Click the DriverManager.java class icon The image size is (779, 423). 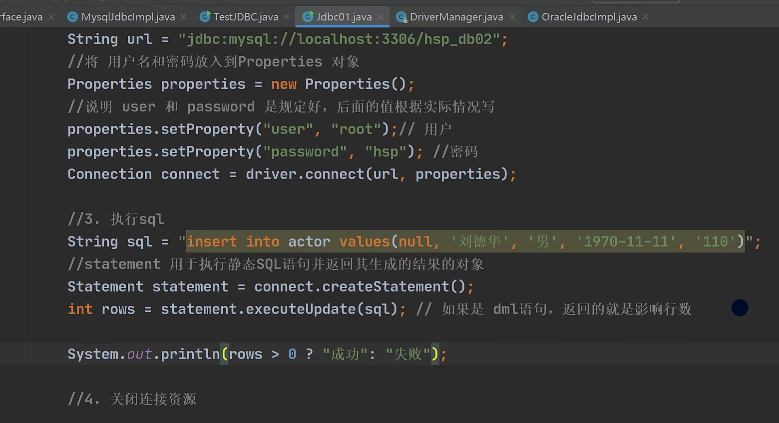click(x=401, y=17)
